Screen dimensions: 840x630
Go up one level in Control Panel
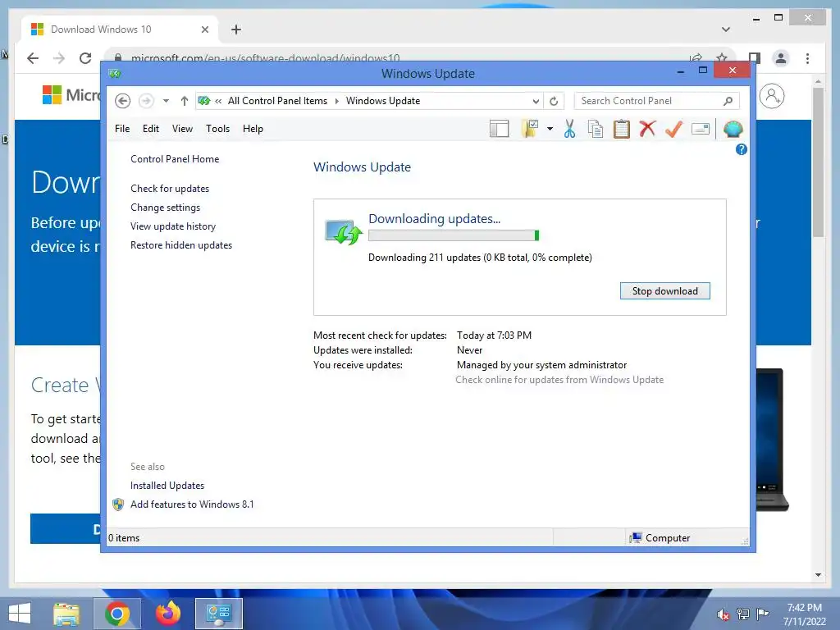[x=185, y=101]
